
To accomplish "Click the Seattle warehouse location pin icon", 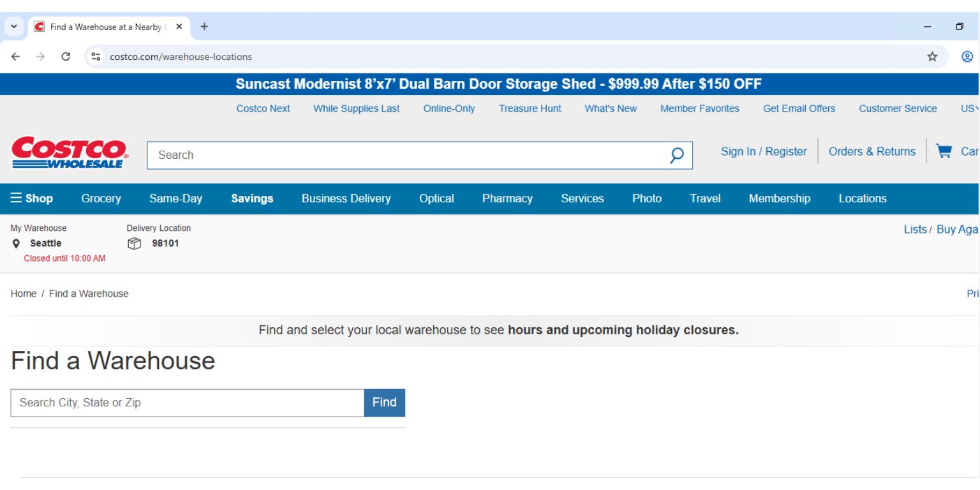I will pos(16,244).
